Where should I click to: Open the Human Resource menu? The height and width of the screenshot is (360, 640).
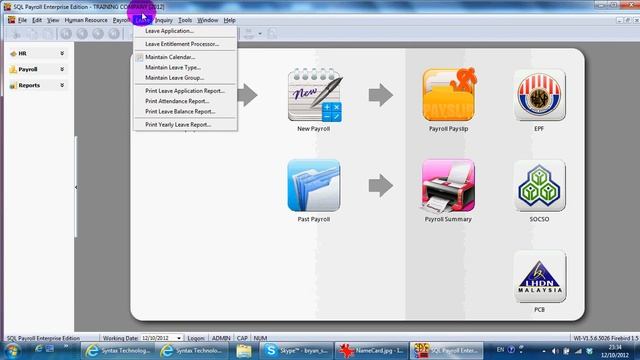tap(86, 20)
